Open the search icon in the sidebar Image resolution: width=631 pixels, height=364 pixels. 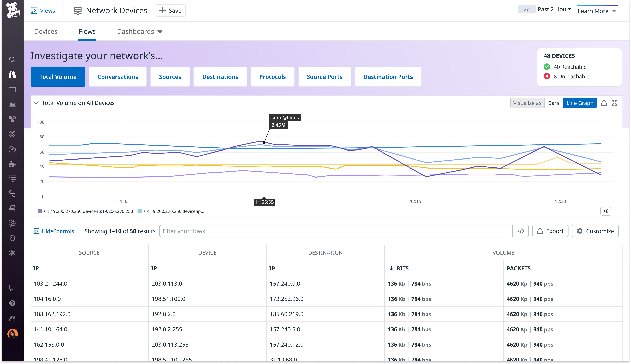[x=12, y=60]
